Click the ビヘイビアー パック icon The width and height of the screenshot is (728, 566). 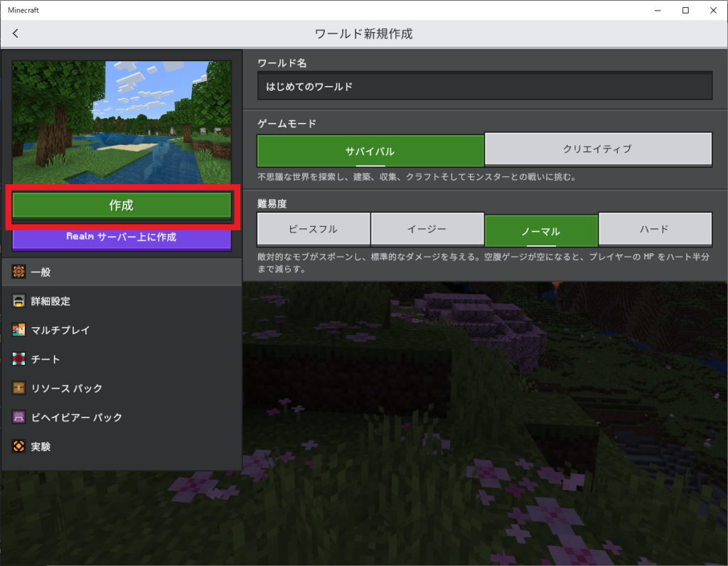(18, 417)
